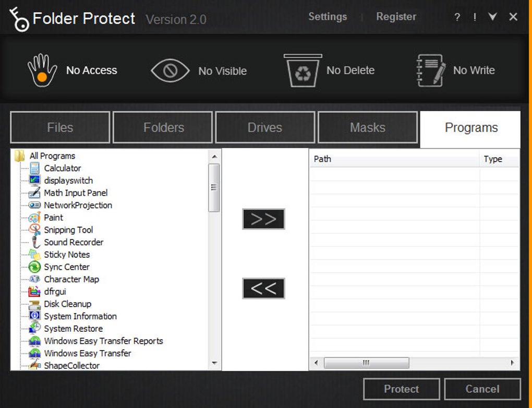
Task: Click the Cancel button
Action: pyautogui.click(x=482, y=389)
